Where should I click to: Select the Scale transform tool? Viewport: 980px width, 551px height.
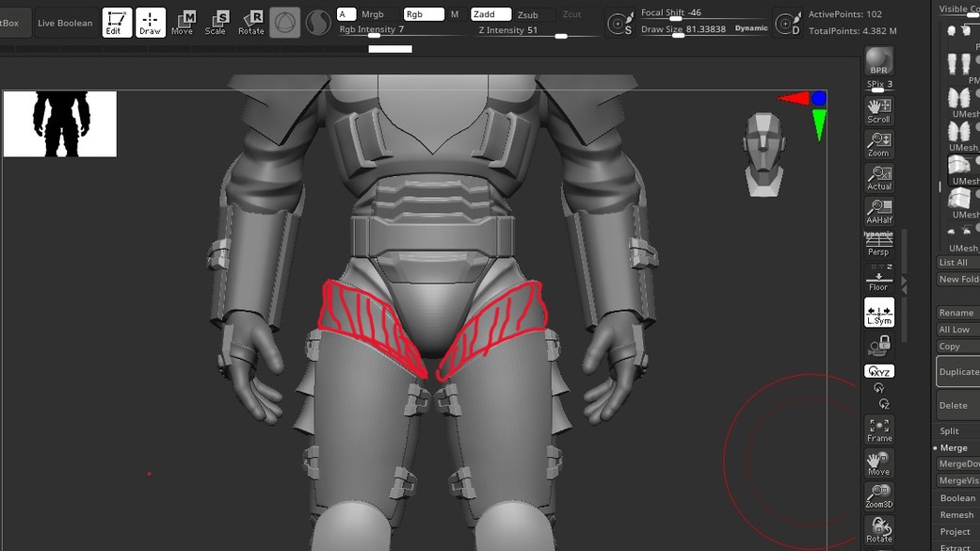(216, 23)
